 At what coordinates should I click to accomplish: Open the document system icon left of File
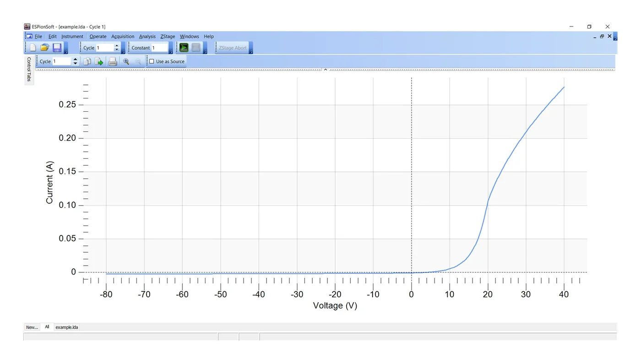[29, 36]
